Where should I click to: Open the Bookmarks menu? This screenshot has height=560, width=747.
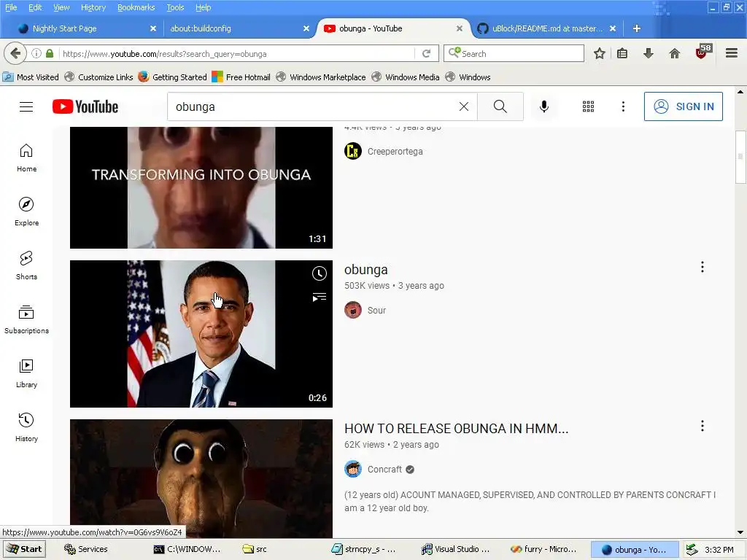tap(136, 7)
